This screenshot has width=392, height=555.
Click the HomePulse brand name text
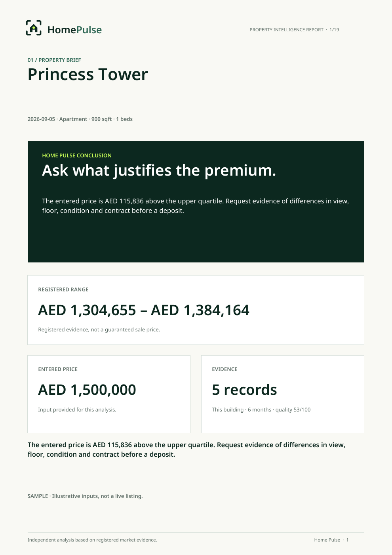(x=74, y=30)
